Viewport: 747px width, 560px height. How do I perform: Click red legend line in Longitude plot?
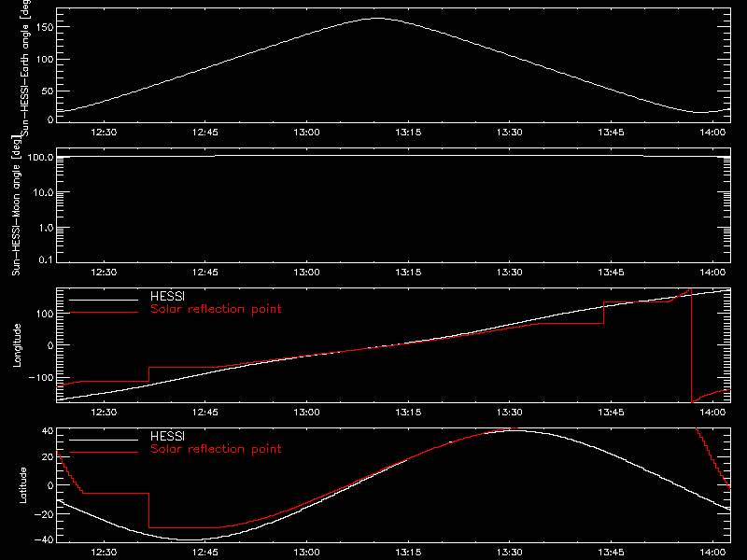click(104, 313)
